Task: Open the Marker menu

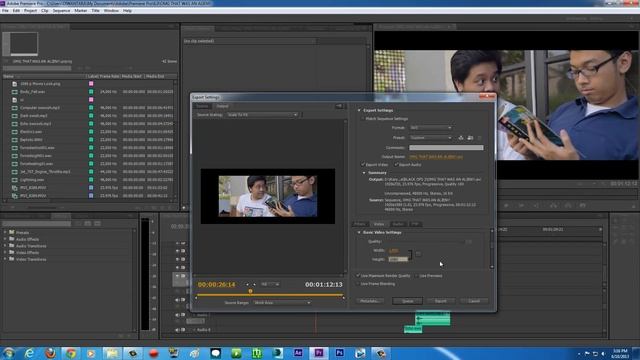Action: [x=80, y=11]
